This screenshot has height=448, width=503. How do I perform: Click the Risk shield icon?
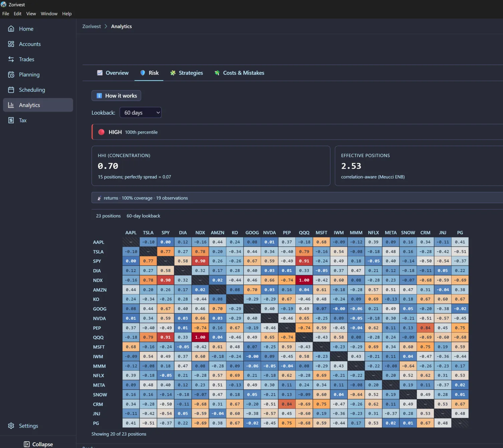coord(143,73)
